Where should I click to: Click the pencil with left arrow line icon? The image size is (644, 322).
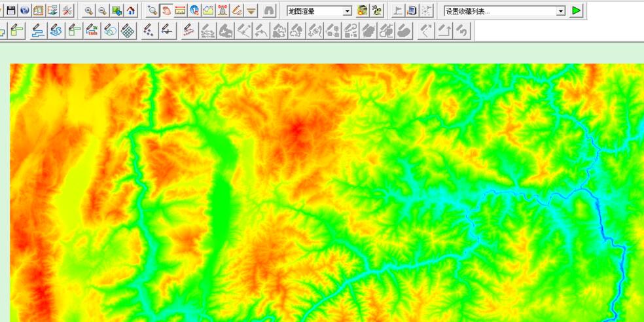168,31
